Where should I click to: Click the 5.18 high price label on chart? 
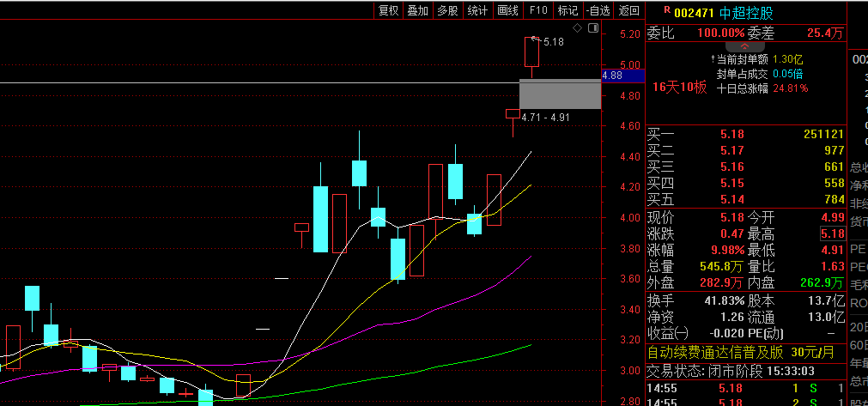click(x=554, y=41)
